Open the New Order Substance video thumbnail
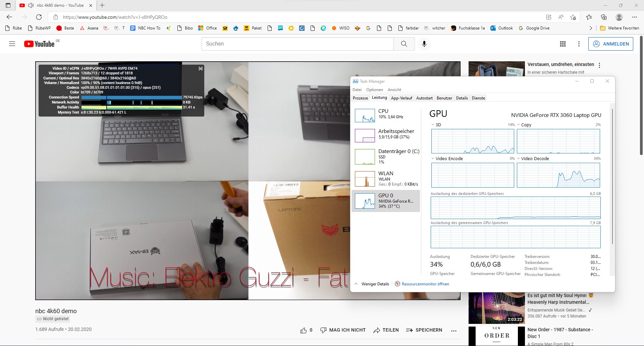The width and height of the screenshot is (644, 346). (496, 336)
